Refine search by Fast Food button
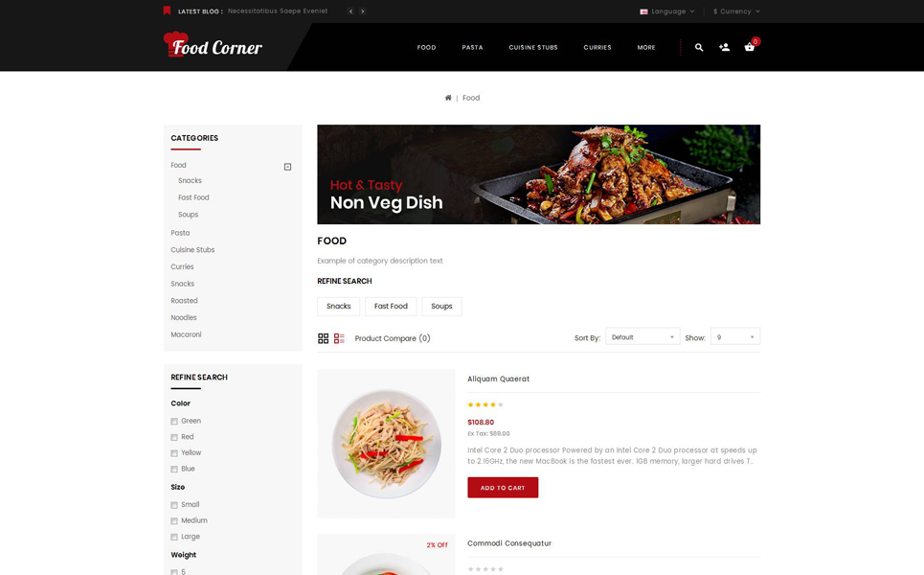Viewport: 924px width, 575px height. pyautogui.click(x=391, y=306)
